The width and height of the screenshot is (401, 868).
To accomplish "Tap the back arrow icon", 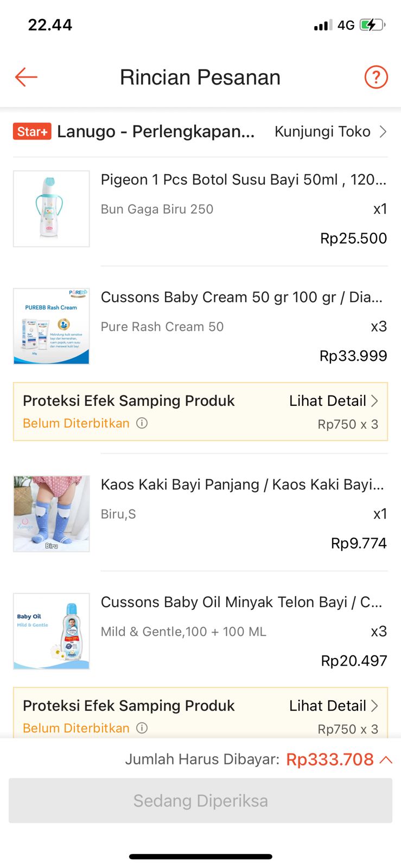I will coord(26,77).
